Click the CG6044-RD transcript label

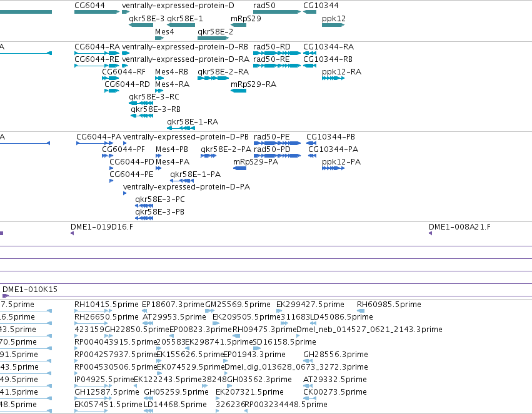[x=128, y=84]
